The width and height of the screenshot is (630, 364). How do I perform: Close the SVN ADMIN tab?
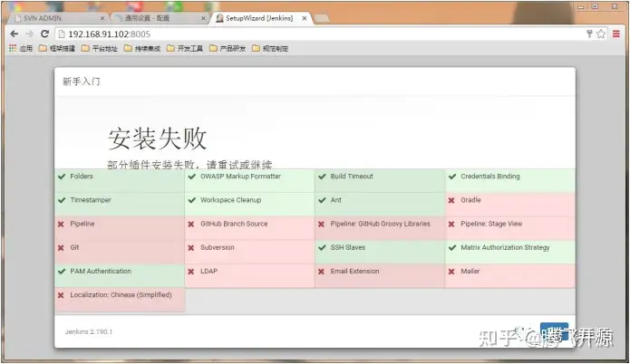tap(102, 18)
